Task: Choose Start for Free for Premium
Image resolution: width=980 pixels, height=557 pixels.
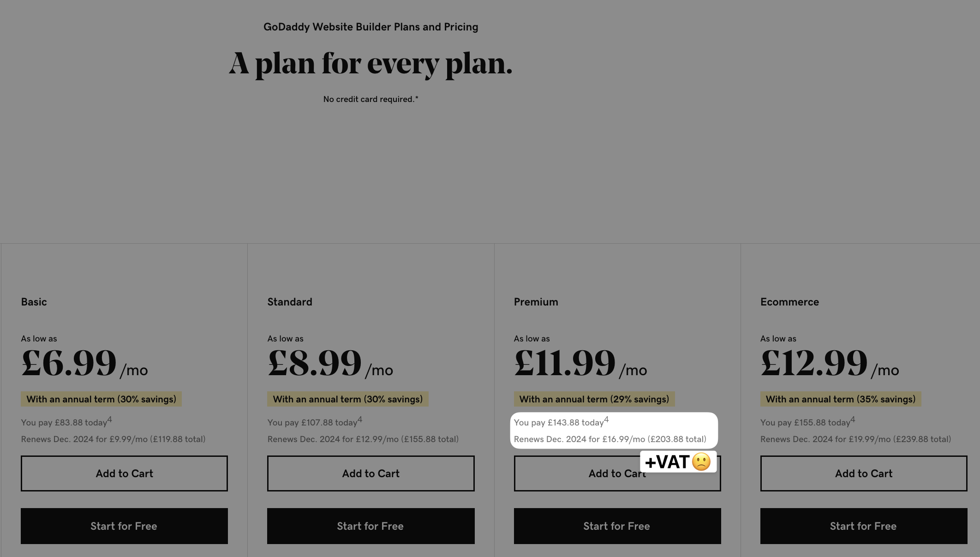Action: click(617, 526)
